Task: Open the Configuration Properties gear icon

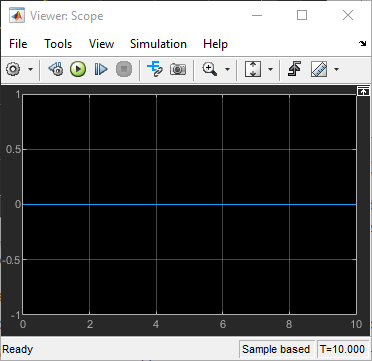Action: [x=13, y=69]
